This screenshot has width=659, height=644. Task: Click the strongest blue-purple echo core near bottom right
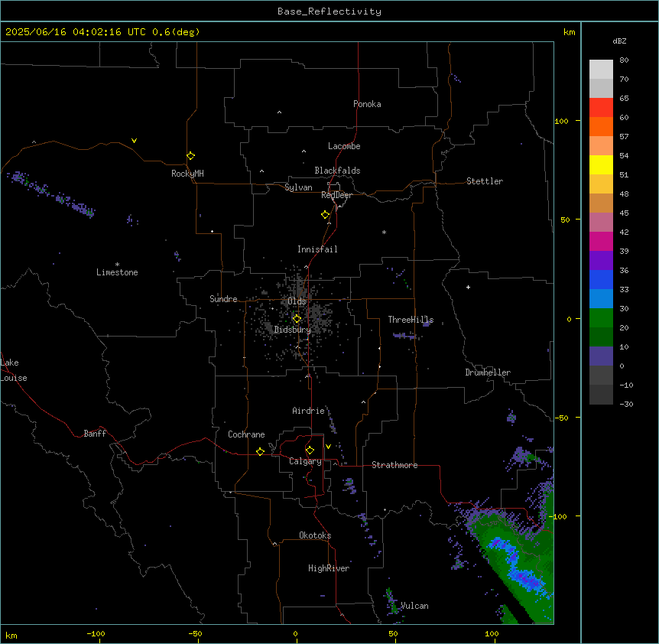(x=525, y=578)
